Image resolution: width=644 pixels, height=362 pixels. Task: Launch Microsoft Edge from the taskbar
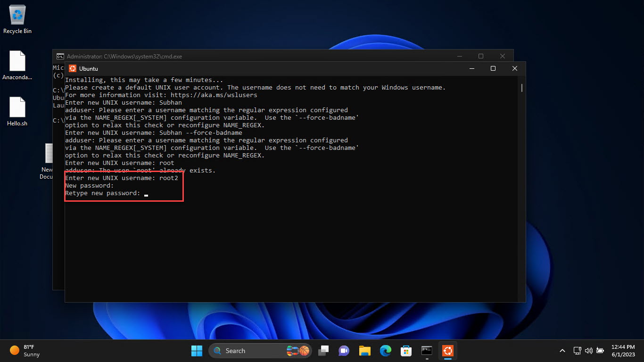(x=386, y=351)
